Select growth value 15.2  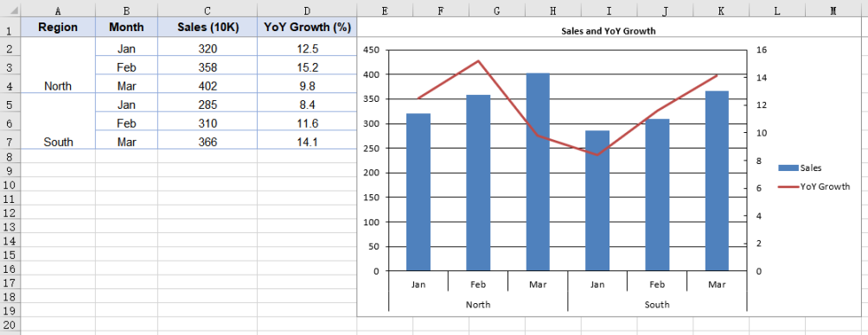coord(307,67)
